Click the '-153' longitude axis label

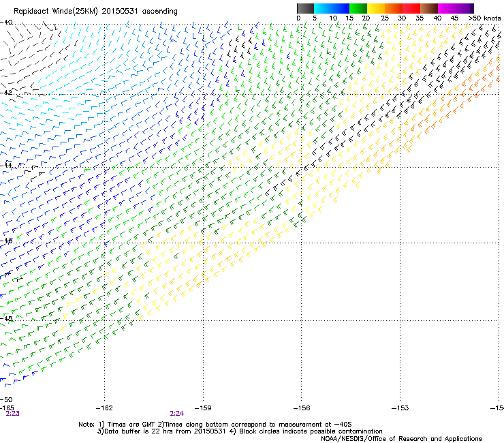pos(400,408)
